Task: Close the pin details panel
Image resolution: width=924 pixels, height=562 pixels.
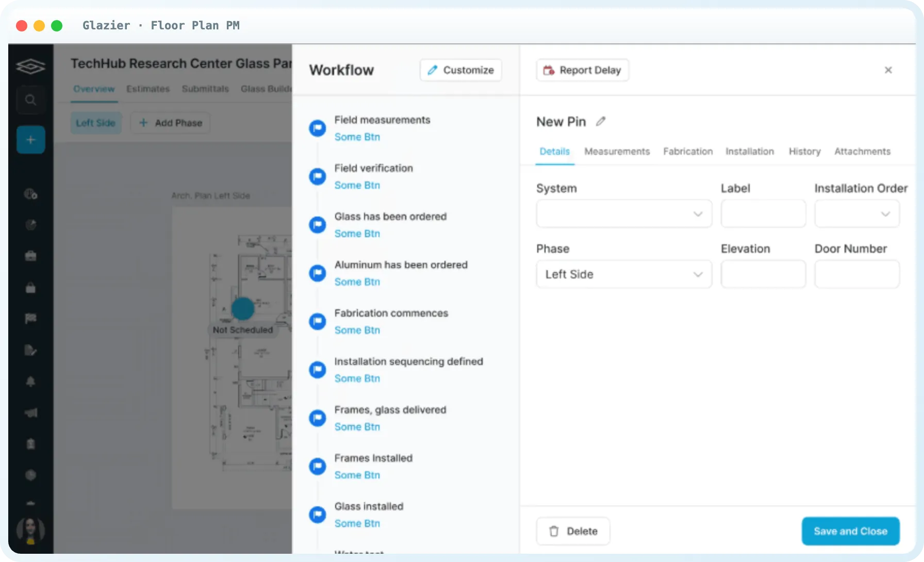Action: tap(888, 70)
